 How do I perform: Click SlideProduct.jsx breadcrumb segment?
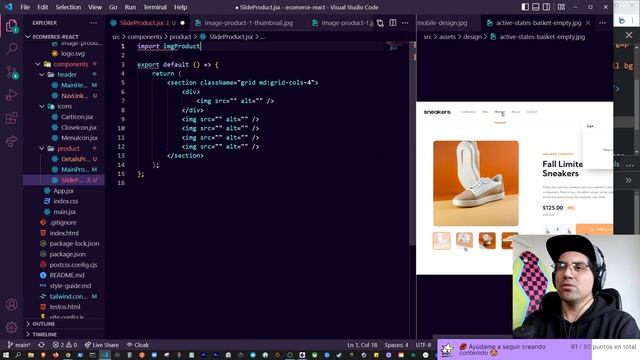pos(231,37)
